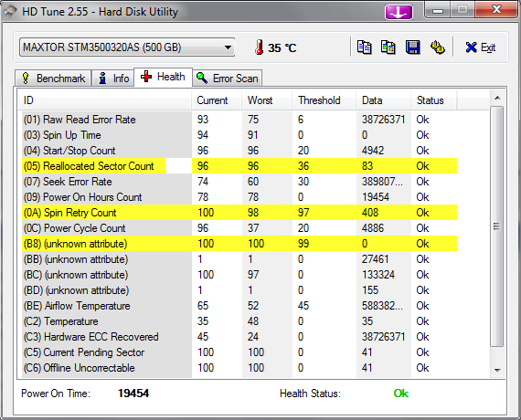The height and width of the screenshot is (420, 521).
Task: Save screenshot with floppy disk icon
Action: coord(412,47)
